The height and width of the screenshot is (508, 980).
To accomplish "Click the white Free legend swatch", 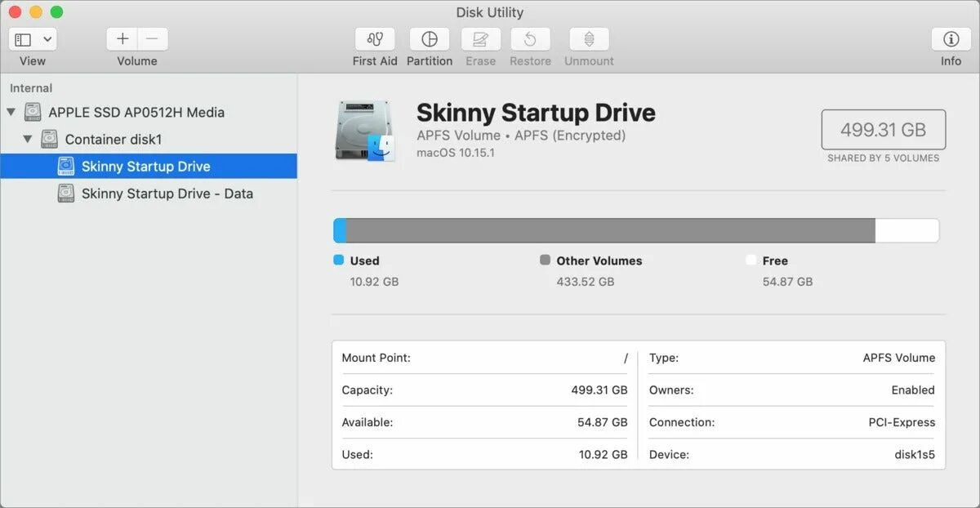I will 751,260.
